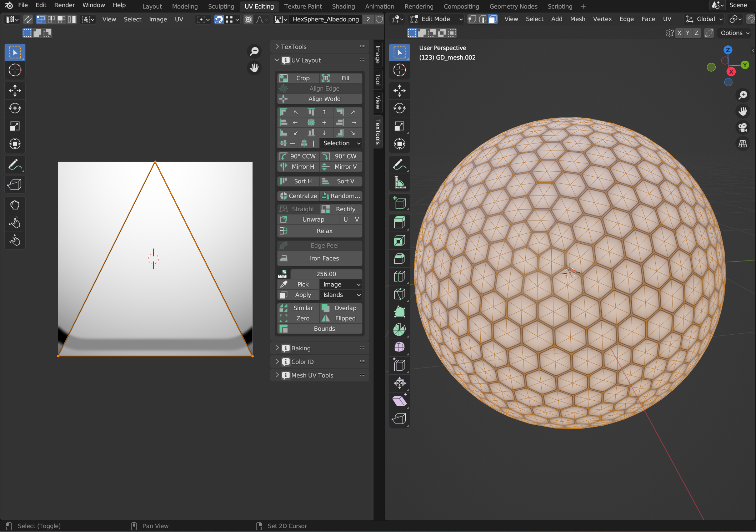Image resolution: width=756 pixels, height=532 pixels.
Task: Select the Measure tool in 3D viewport
Action: pyautogui.click(x=399, y=183)
